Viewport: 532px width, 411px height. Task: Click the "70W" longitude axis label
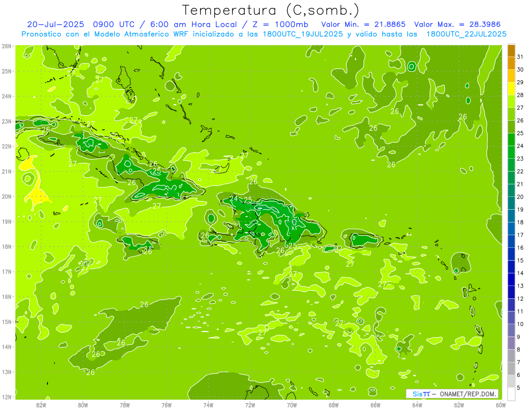292,405
